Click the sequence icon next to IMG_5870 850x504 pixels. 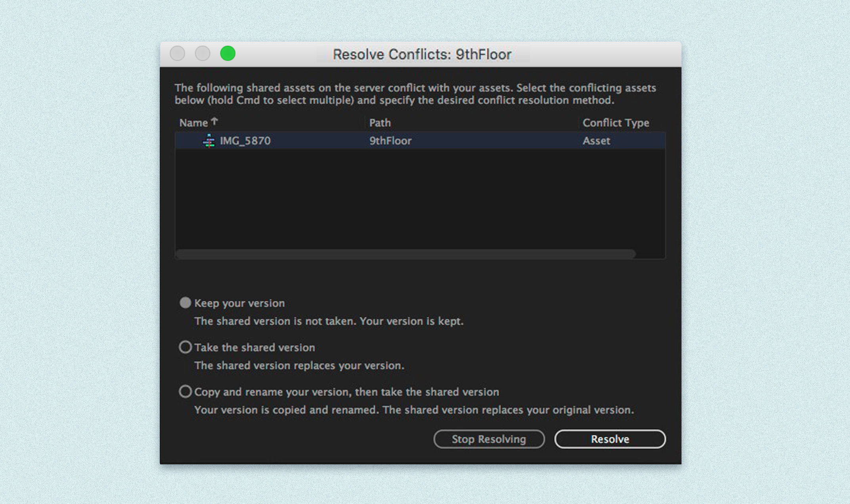pos(209,141)
